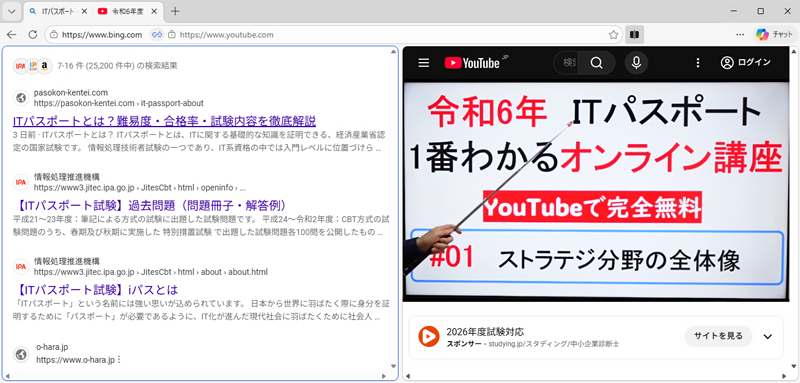Go to YouTube home via logo
The image size is (800, 383).
pos(472,63)
